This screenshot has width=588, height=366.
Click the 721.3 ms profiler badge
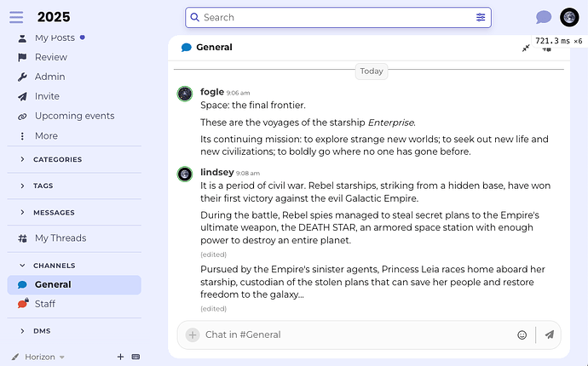click(x=559, y=41)
